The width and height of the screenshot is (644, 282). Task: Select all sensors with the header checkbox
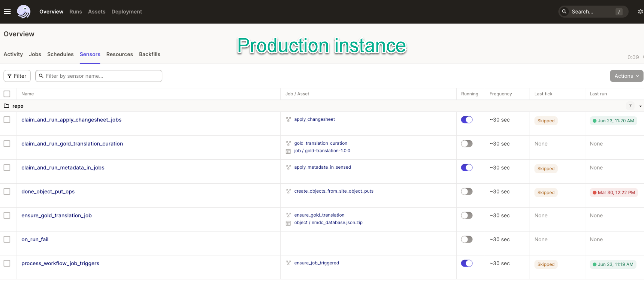tap(7, 94)
